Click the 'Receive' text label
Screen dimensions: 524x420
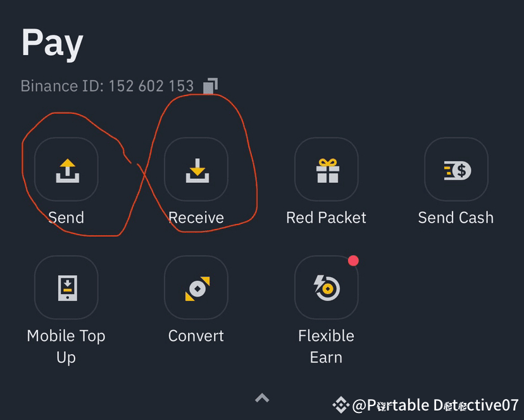click(196, 218)
